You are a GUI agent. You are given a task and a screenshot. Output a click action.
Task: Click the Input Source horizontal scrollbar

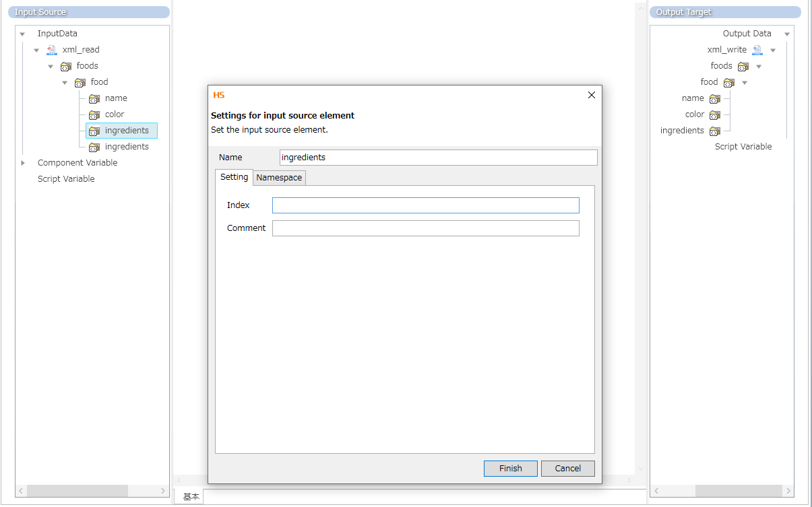(x=77, y=491)
